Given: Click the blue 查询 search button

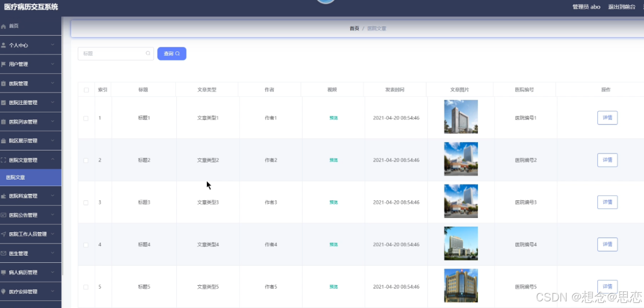Looking at the screenshot, I should (172, 53).
